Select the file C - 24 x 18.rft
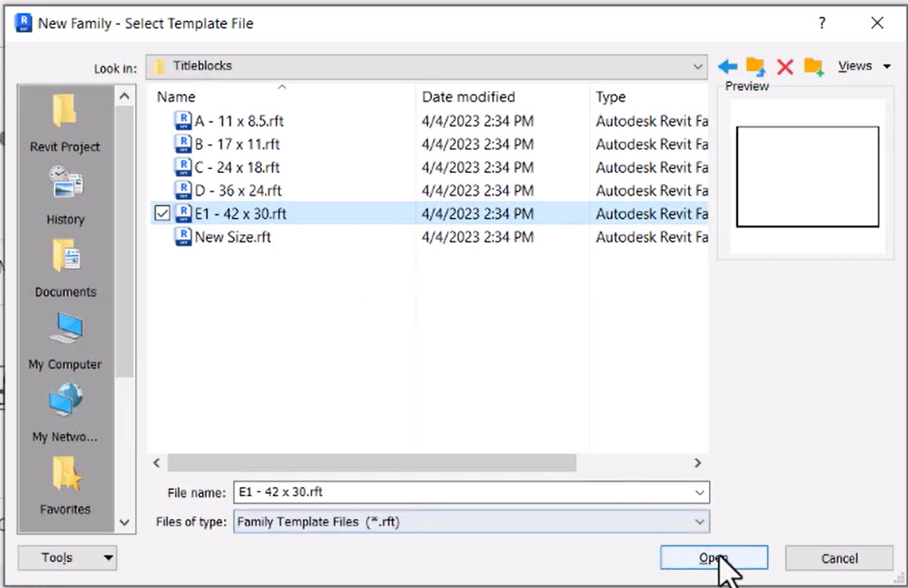Image resolution: width=908 pixels, height=588 pixels. tap(237, 167)
